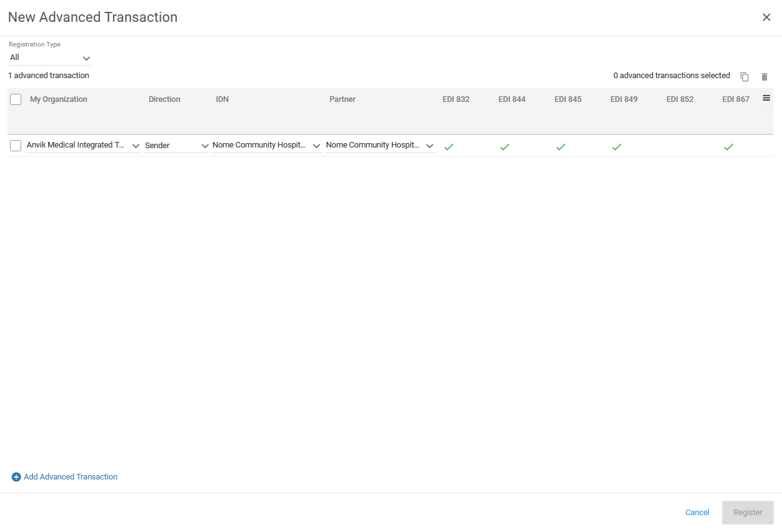This screenshot has height=532, width=782.
Task: Click the green checkmark under EDI 867
Action: [728, 146]
